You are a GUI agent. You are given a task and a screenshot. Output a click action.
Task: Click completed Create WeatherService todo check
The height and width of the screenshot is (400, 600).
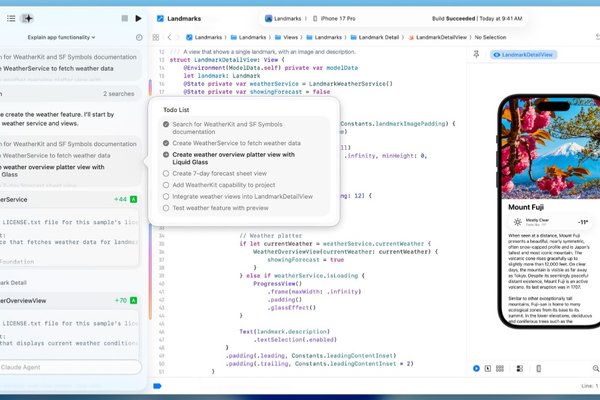[x=166, y=143]
